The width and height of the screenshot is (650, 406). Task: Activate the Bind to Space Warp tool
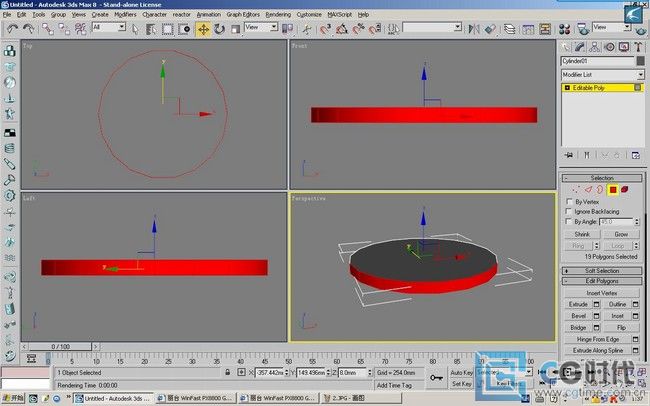(x=80, y=29)
